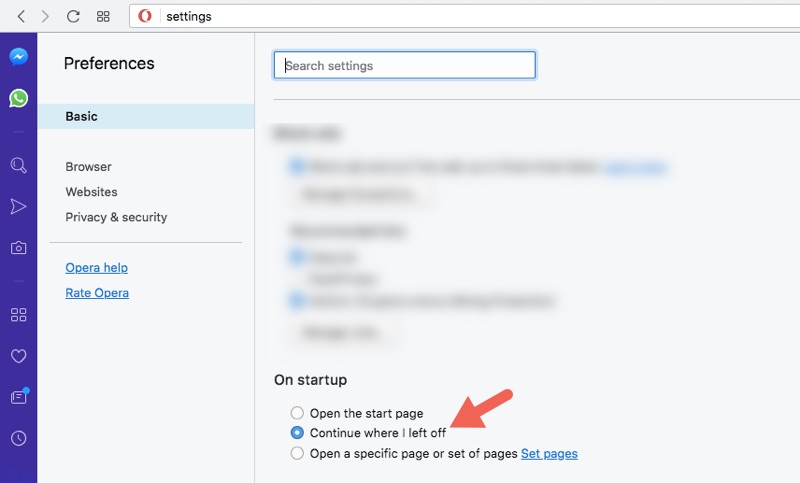Open My Flow send icon
Viewport: 800px width, 483px height.
[18, 207]
